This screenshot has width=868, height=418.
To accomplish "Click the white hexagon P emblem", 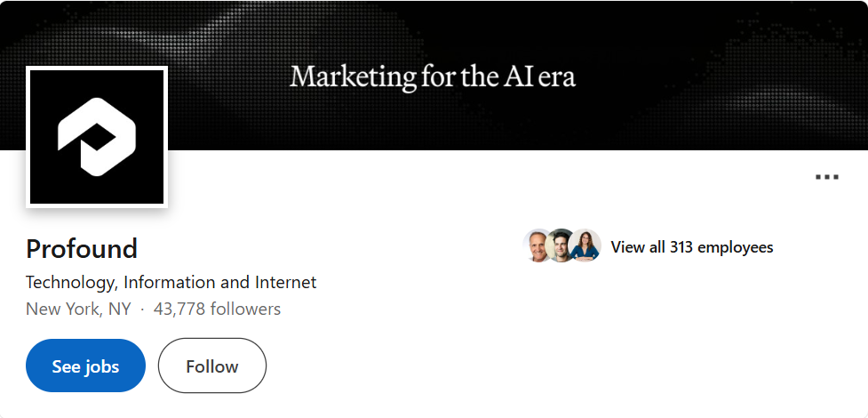I will coord(97,137).
